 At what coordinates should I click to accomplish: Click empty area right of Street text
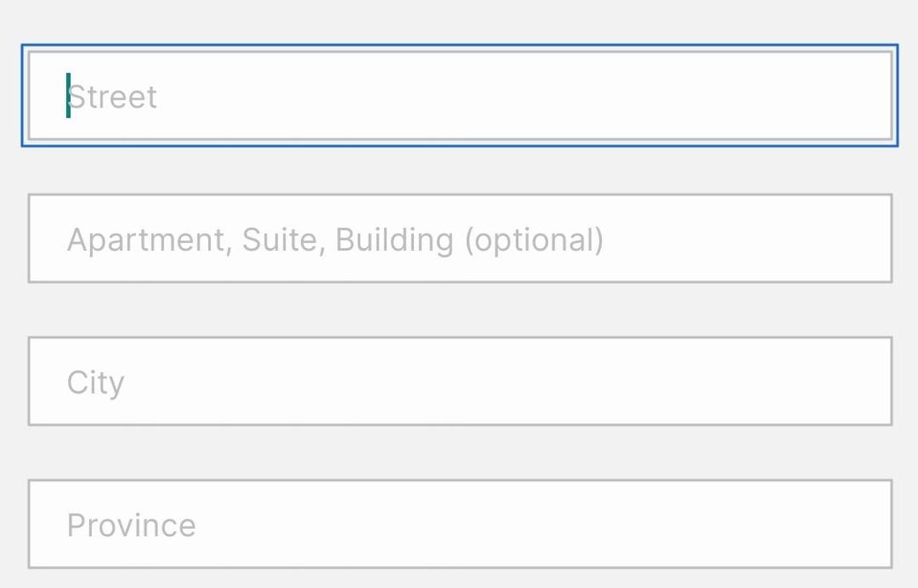[530, 95]
